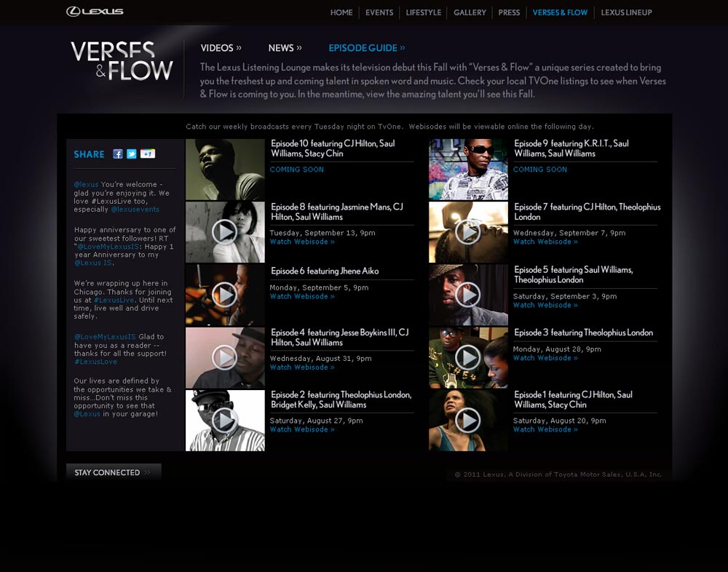Expand the STAY CONNECTED panel
Viewport: 728px width, 572px height.
[114, 472]
